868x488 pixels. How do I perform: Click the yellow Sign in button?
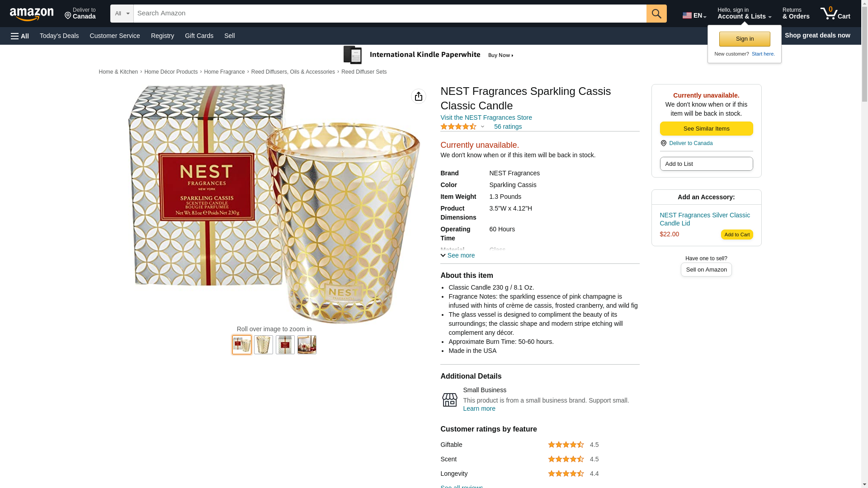745,39
